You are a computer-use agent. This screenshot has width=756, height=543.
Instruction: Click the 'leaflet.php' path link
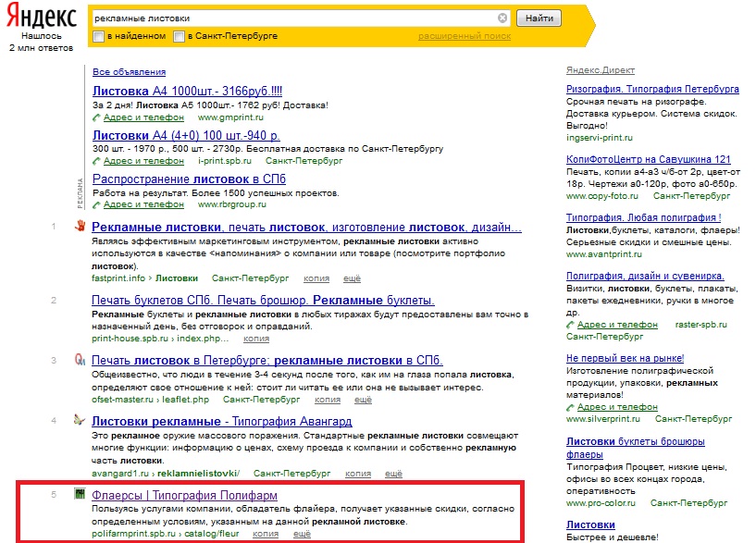pos(186,400)
